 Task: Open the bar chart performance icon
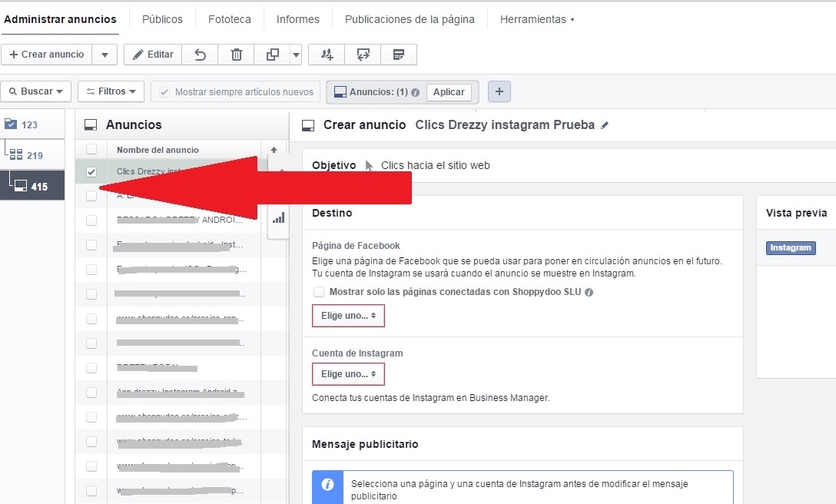click(x=278, y=218)
